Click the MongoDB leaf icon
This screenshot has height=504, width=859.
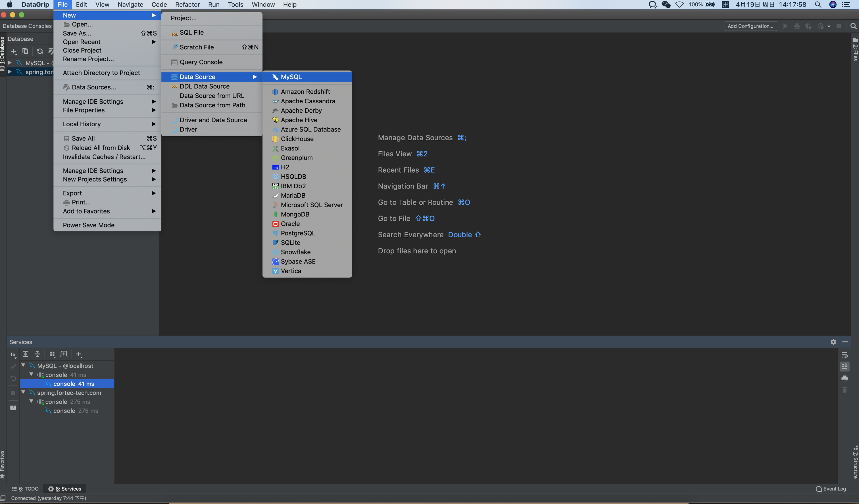click(x=276, y=214)
